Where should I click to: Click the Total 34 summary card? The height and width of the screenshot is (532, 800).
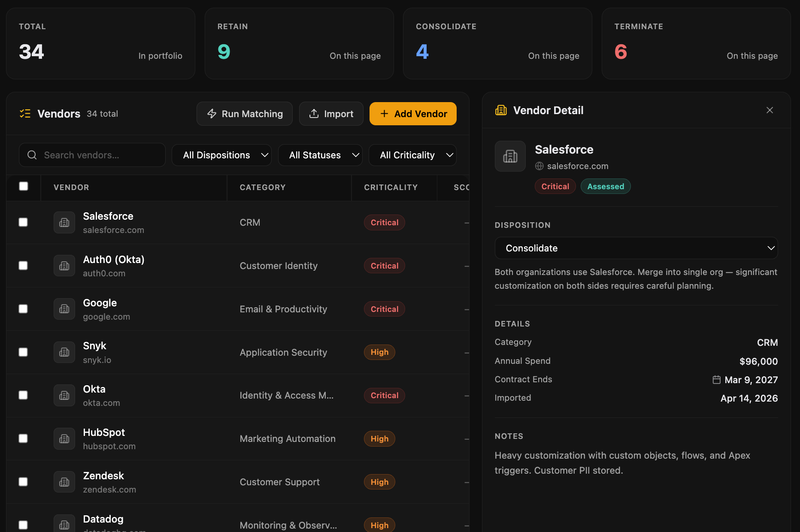[x=101, y=43]
